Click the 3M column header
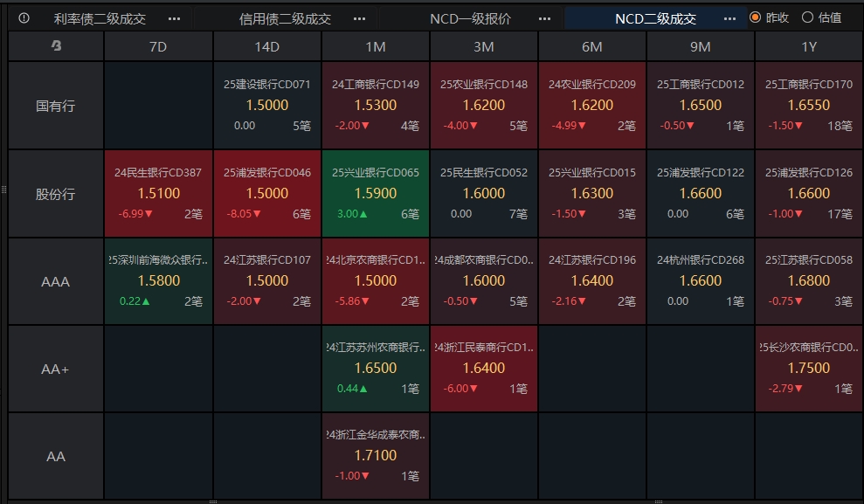864x504 pixels. [484, 47]
